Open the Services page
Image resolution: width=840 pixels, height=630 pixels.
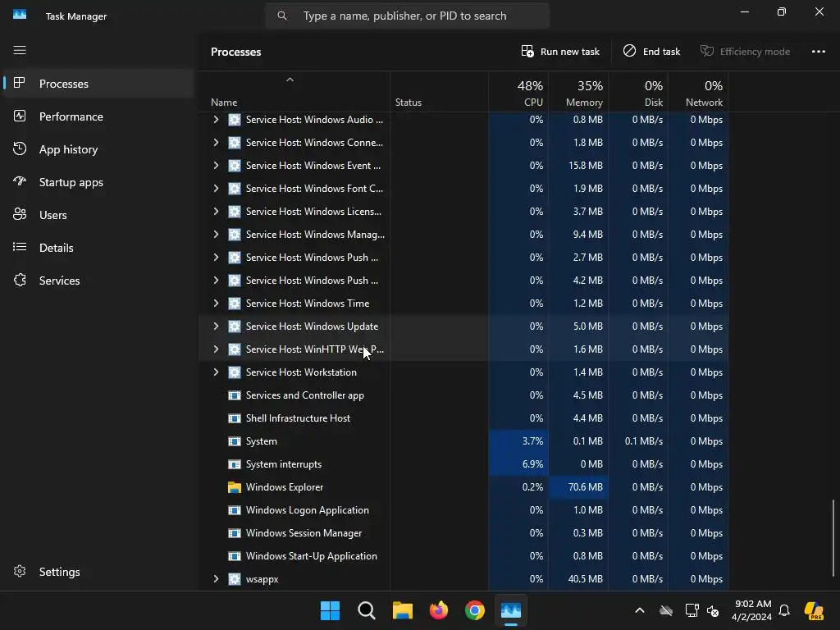tap(98, 281)
